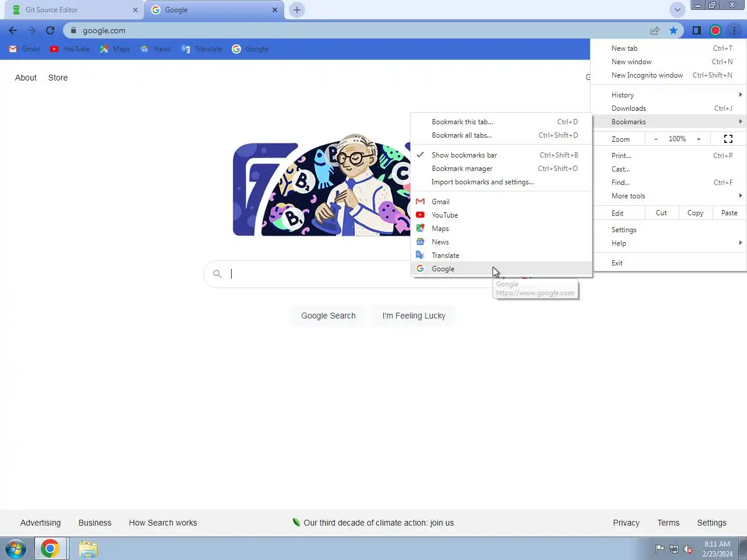
Task: Click the bookmark star icon
Action: [673, 30]
